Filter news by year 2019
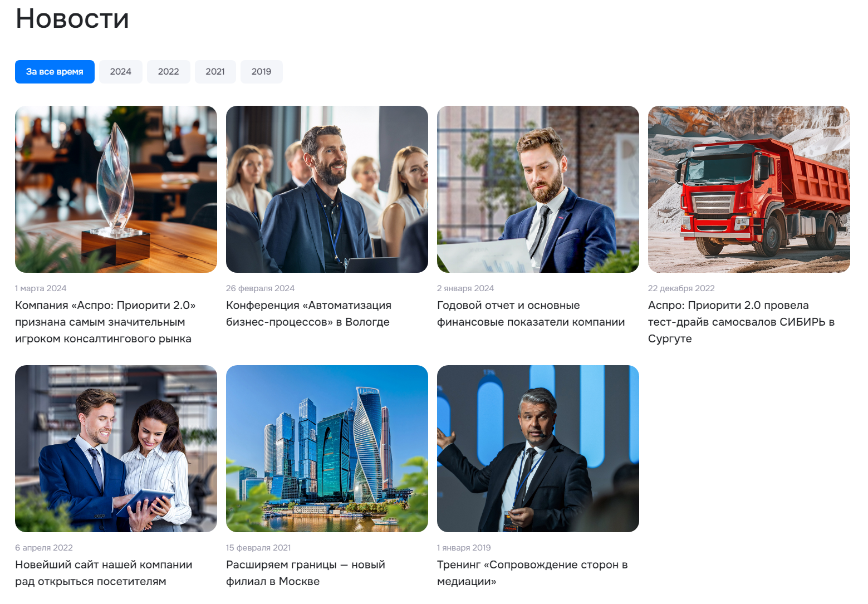Viewport: 868px width, 604px height. [262, 72]
